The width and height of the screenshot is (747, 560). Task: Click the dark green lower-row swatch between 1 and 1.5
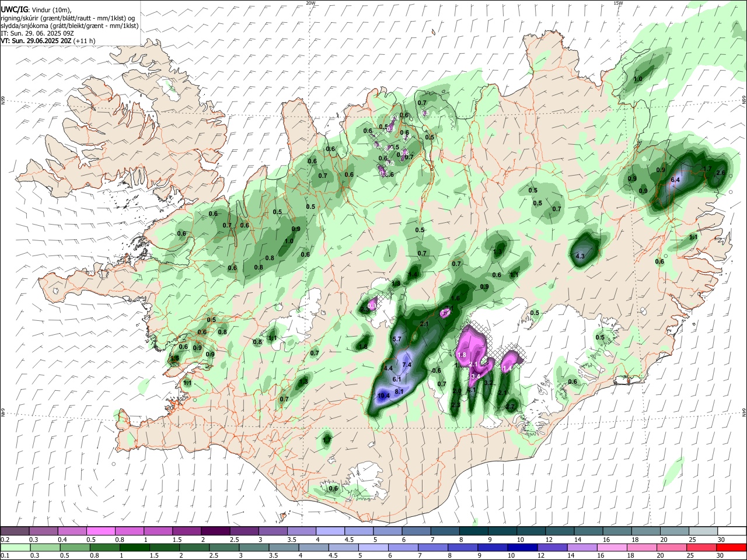[134, 548]
